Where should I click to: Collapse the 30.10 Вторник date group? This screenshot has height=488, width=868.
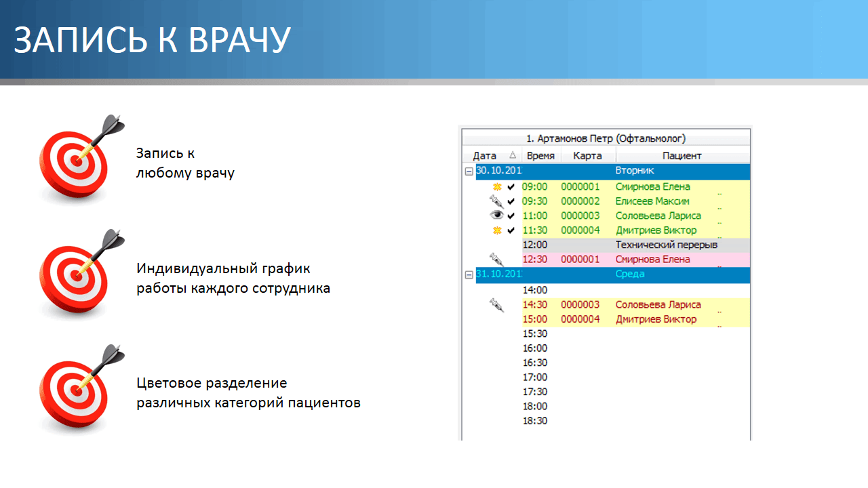(469, 171)
